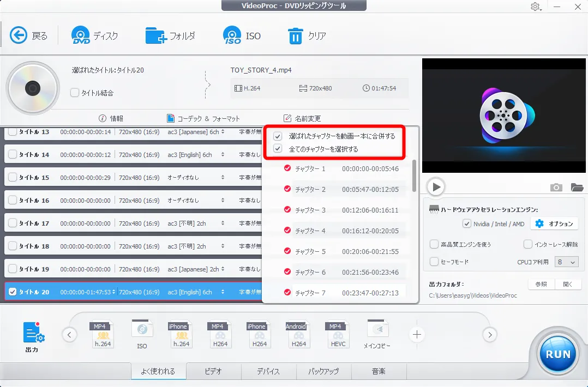This screenshot has height=387, width=588.
Task: Check the タイトル 16 checkbox
Action: [13, 200]
